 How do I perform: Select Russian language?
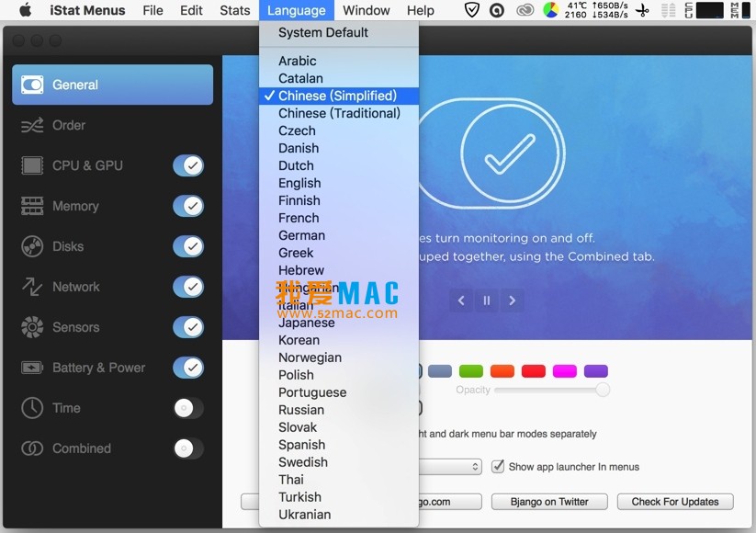click(x=339, y=410)
